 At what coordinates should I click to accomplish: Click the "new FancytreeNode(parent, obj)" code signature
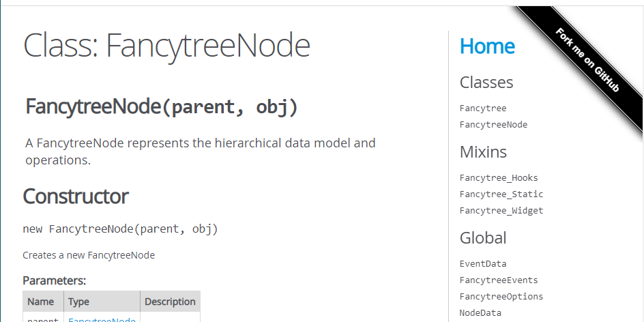point(120,229)
